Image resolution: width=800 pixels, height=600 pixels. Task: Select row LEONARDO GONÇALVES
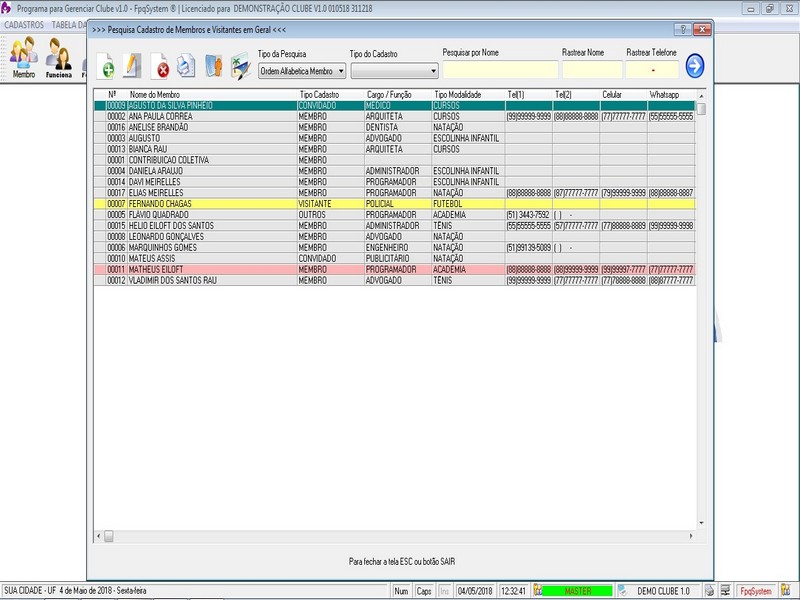[394, 237]
